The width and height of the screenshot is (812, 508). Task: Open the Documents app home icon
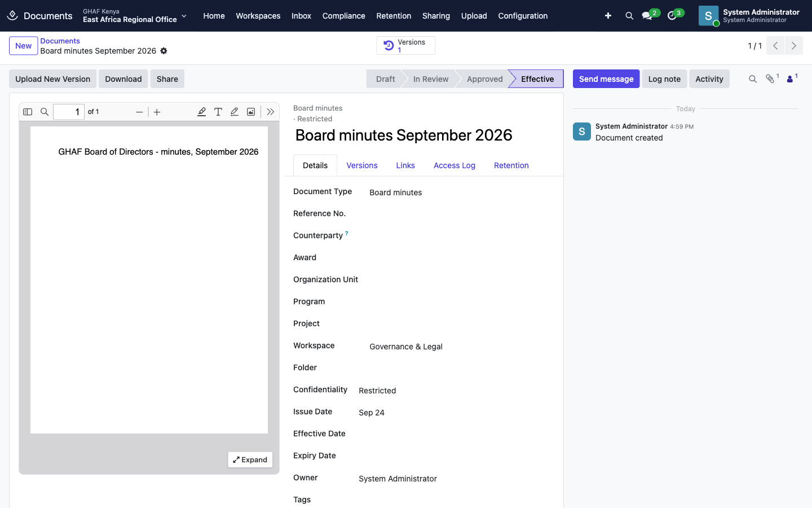pos(12,16)
